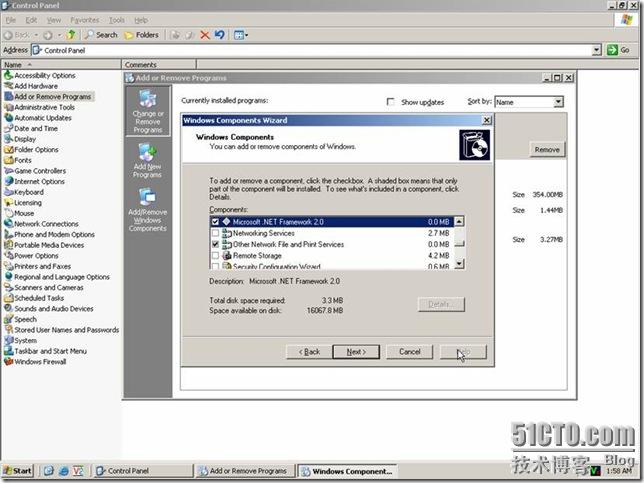The width and height of the screenshot is (644, 483).
Task: Open the Favorites menu
Action: tap(85, 20)
